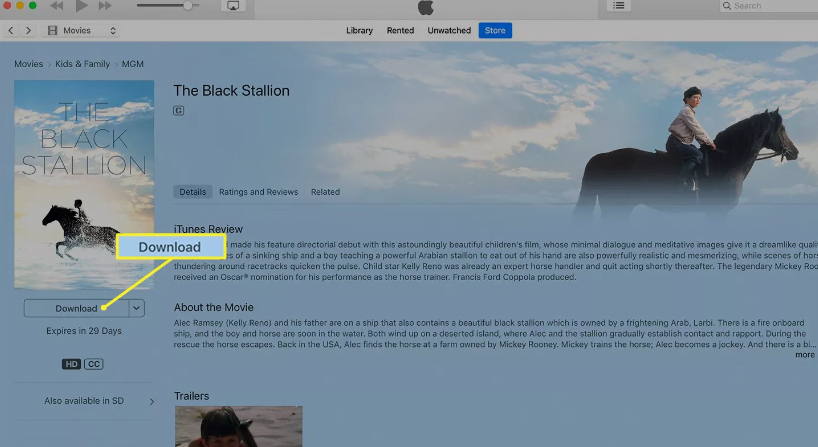
Task: Switch to the Library tab
Action: pyautogui.click(x=359, y=31)
